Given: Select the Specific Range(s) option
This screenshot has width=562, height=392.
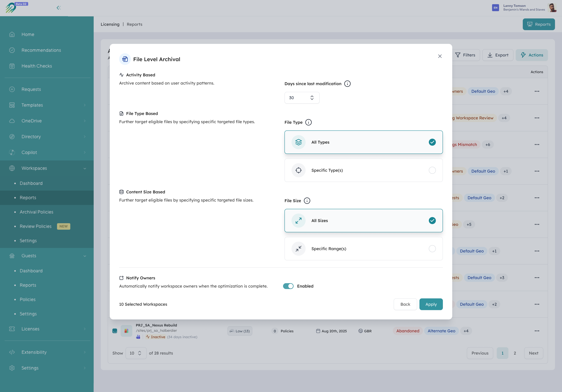Looking at the screenshot, I should [x=364, y=249].
